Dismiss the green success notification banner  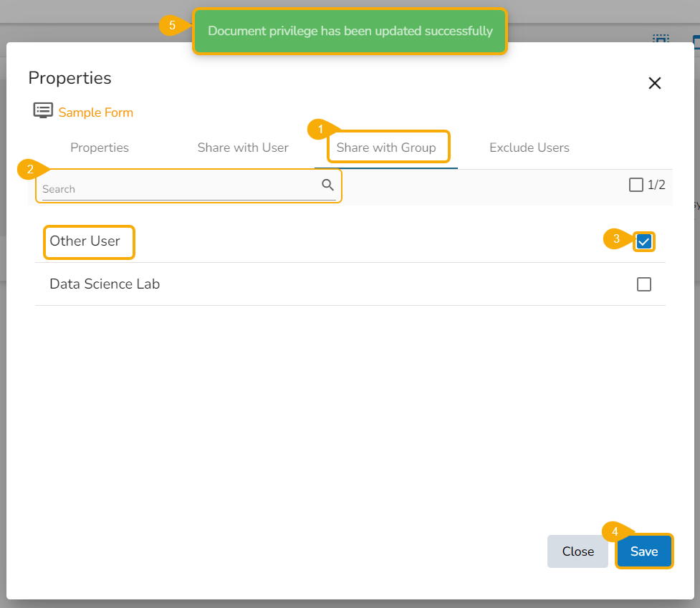pos(350,32)
